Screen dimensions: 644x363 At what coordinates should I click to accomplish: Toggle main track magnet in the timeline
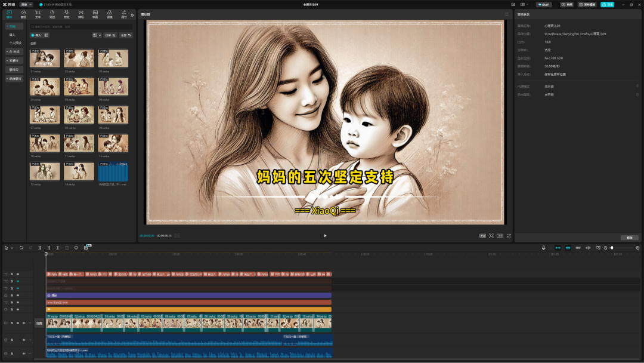(x=558, y=248)
